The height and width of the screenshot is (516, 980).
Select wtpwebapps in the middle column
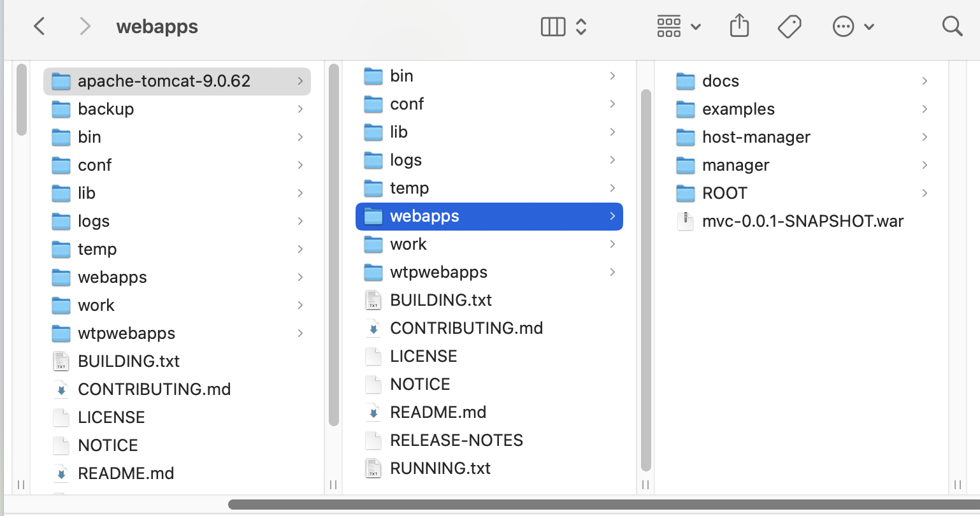tap(438, 272)
